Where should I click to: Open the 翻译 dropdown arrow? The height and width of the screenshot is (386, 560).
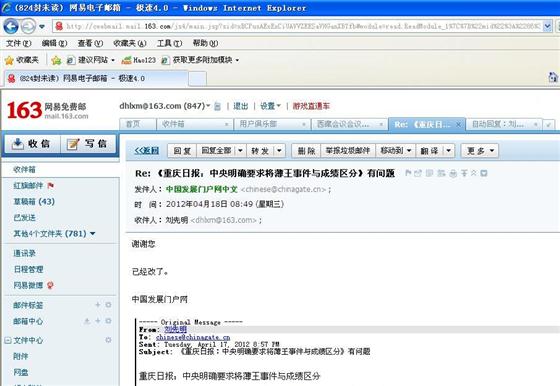coord(449,151)
